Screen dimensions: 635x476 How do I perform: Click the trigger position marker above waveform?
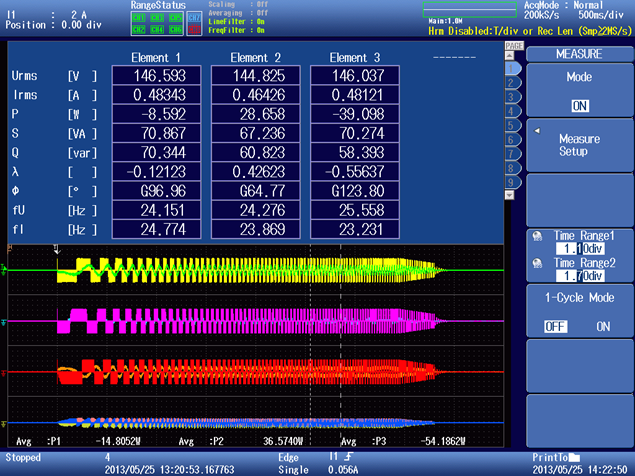tap(57, 249)
